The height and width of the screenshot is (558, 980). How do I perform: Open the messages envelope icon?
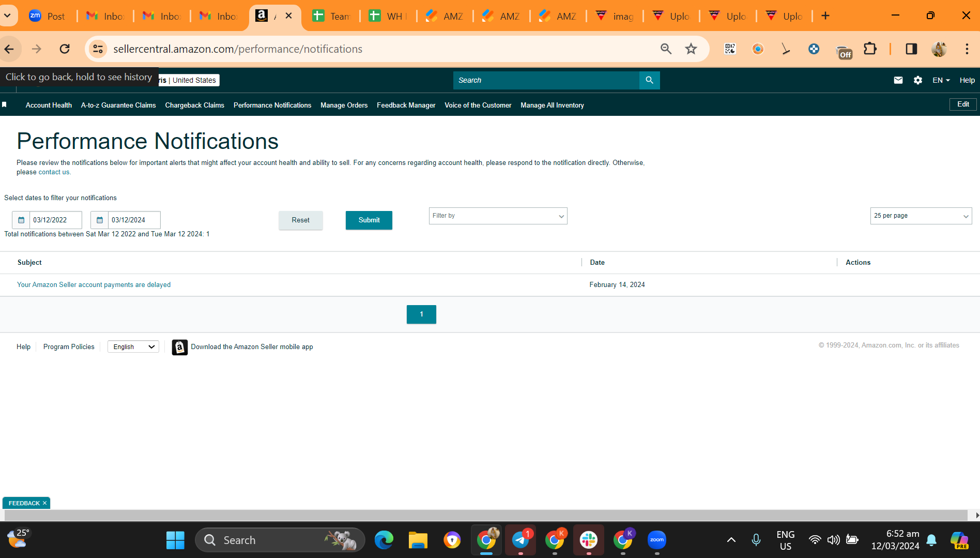pos(898,80)
